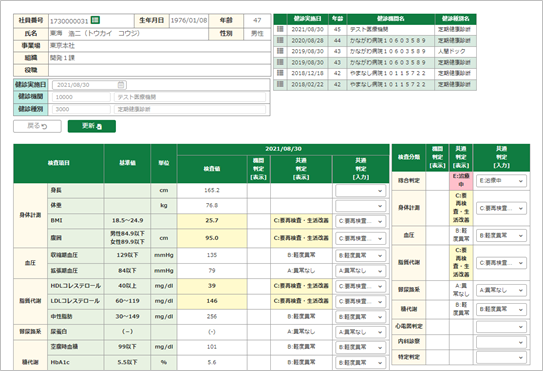543x371 pixels.
Task: Open the 共通判定 dropdown for LDLコレステロール
Action: tap(360, 301)
